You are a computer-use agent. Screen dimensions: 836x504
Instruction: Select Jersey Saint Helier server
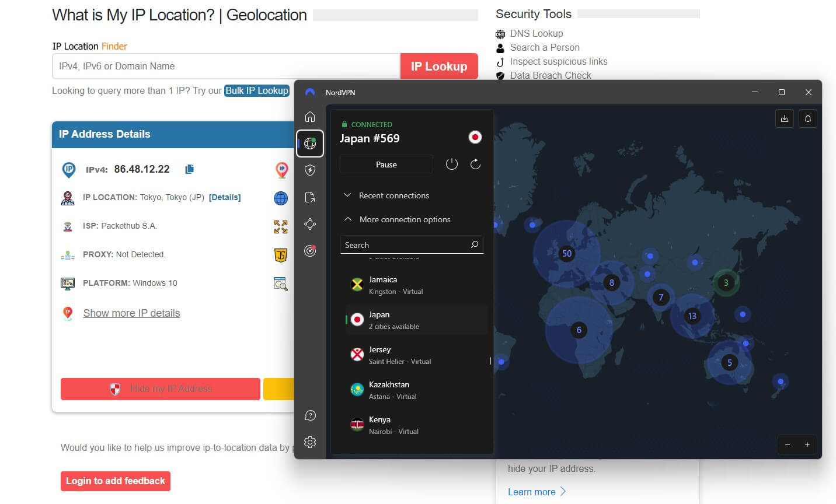[x=416, y=355]
